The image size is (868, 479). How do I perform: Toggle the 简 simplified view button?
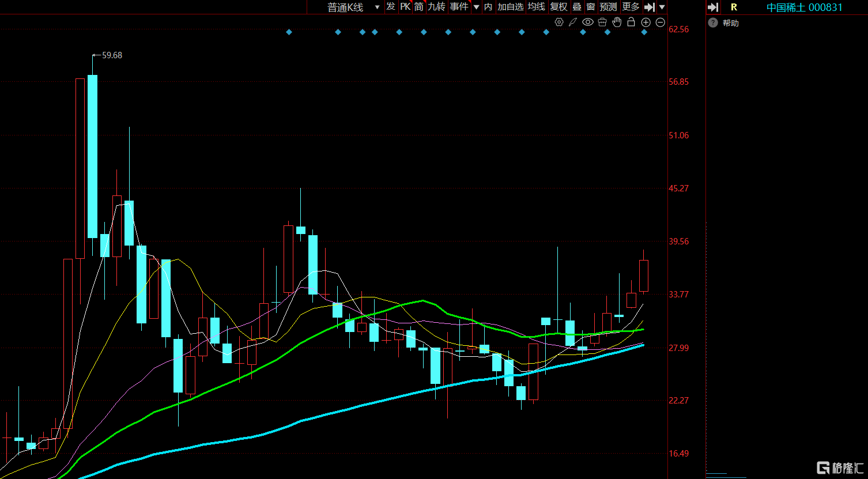pyautogui.click(x=419, y=7)
